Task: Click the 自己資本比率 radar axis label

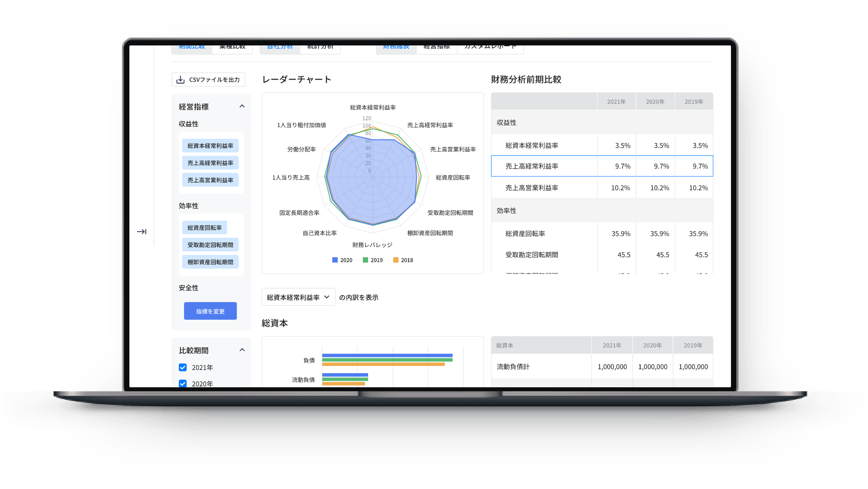Action: pos(319,233)
